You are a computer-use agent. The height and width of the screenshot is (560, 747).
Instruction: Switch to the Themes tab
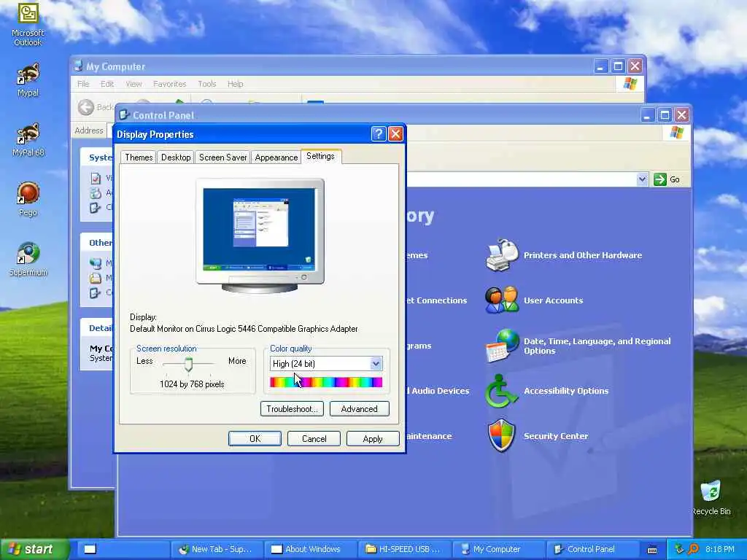139,157
